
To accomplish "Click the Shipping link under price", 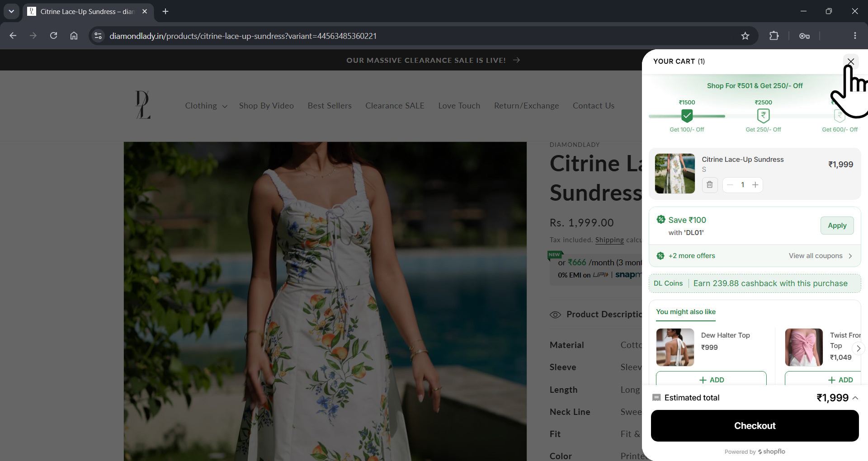I will click(x=609, y=240).
